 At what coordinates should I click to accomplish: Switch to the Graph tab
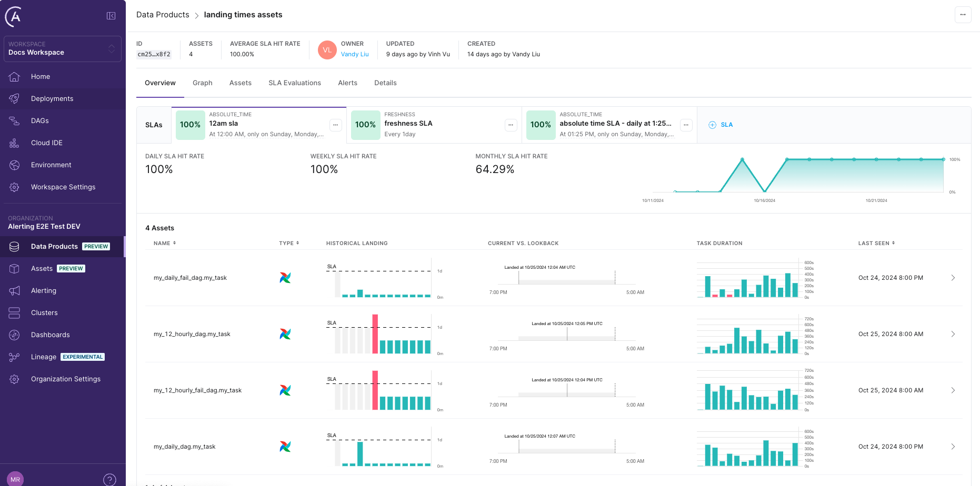click(202, 83)
